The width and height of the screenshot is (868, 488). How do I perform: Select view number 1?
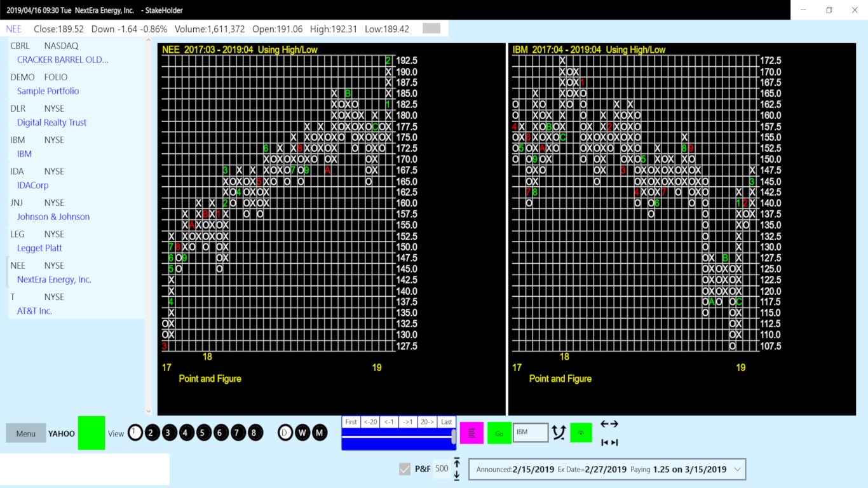click(x=135, y=433)
